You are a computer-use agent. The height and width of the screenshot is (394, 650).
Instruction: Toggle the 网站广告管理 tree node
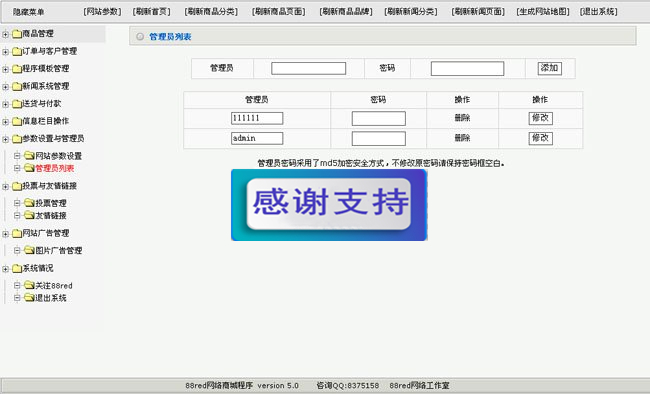5,234
